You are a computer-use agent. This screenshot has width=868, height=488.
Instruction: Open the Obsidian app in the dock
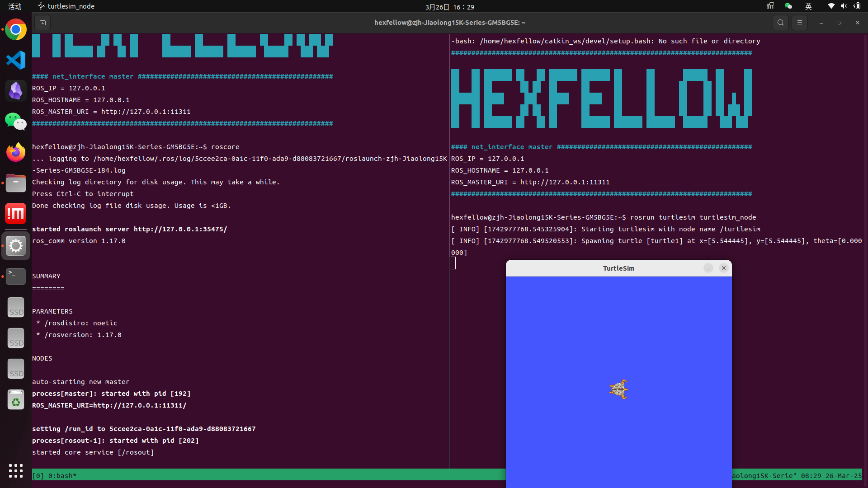point(16,91)
